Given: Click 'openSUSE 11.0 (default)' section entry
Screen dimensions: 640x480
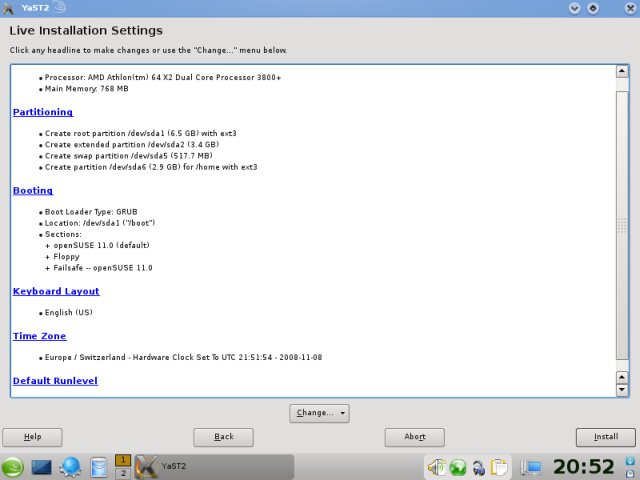Looking at the screenshot, I should click(101, 245).
